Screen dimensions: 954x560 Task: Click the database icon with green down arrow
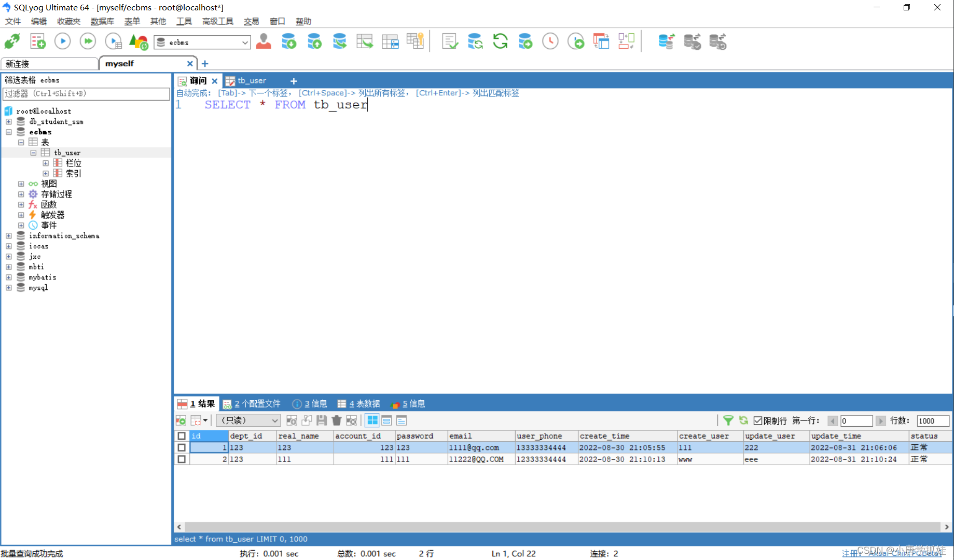[289, 41]
